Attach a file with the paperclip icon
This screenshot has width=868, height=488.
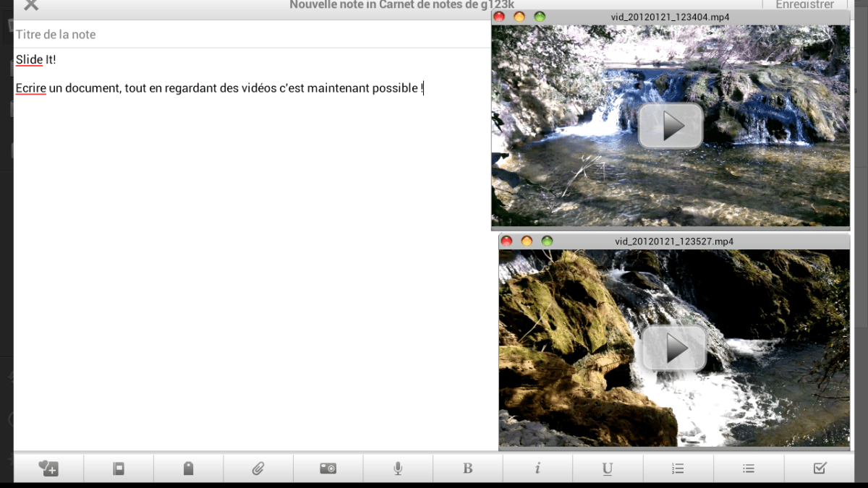tap(258, 468)
